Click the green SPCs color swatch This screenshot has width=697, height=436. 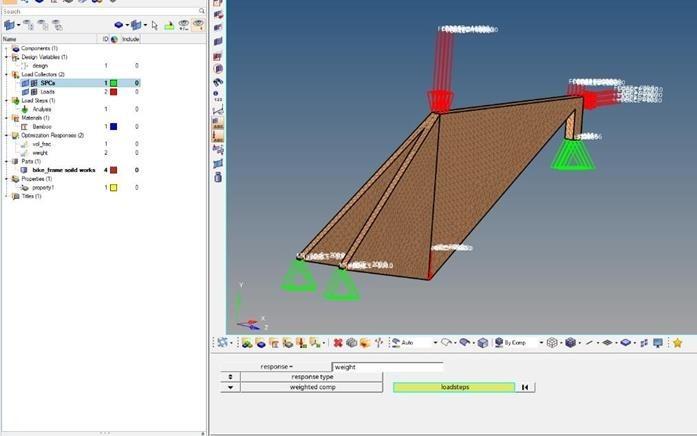click(x=114, y=83)
